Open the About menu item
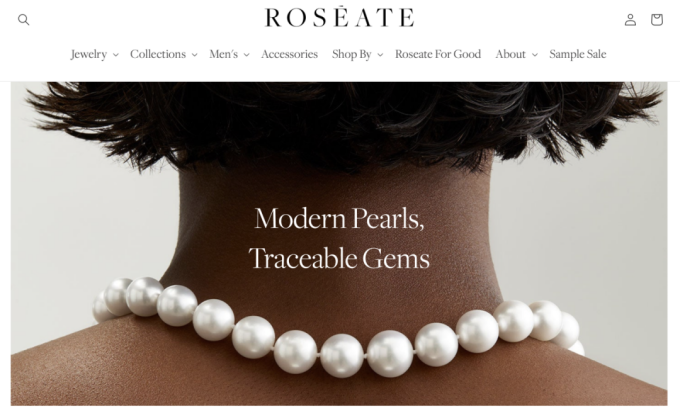This screenshot has height=418, width=680. pos(510,54)
